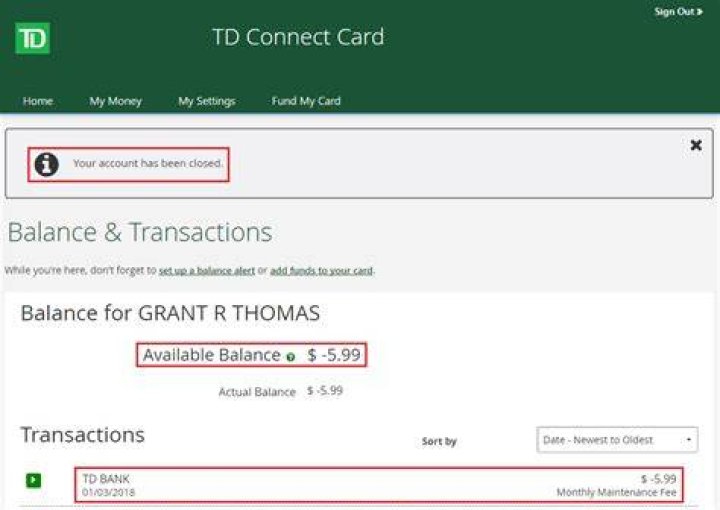Select the TD BANK transaction entry

379,485
